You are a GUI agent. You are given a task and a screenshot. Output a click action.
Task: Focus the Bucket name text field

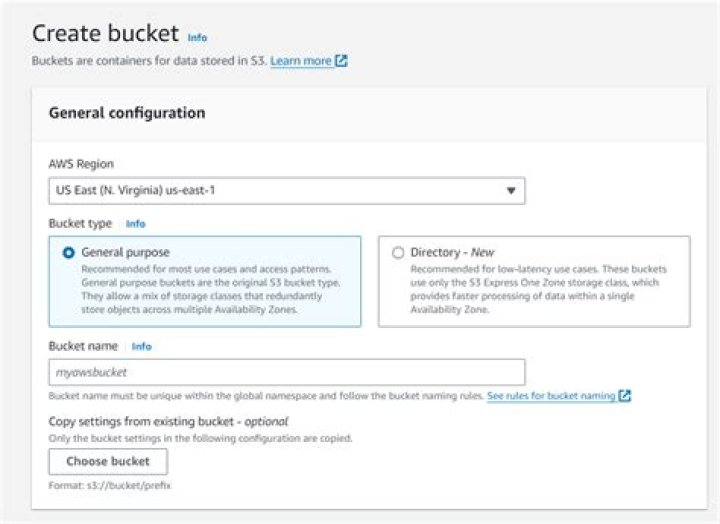click(286, 372)
